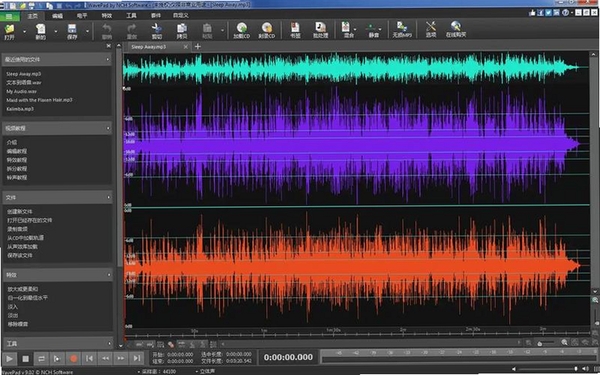Add a new file tab with plus
This screenshot has width=600, height=375.
[197, 46]
